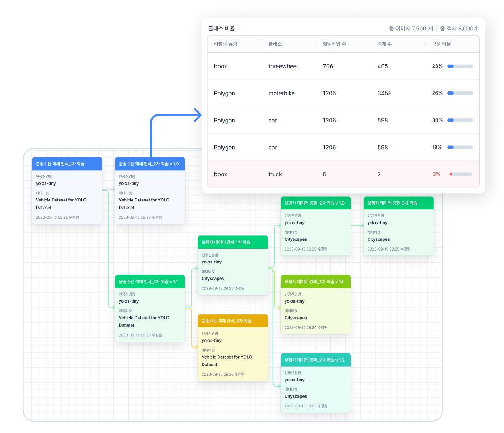Click the 7 object count in the truck row

(379, 175)
